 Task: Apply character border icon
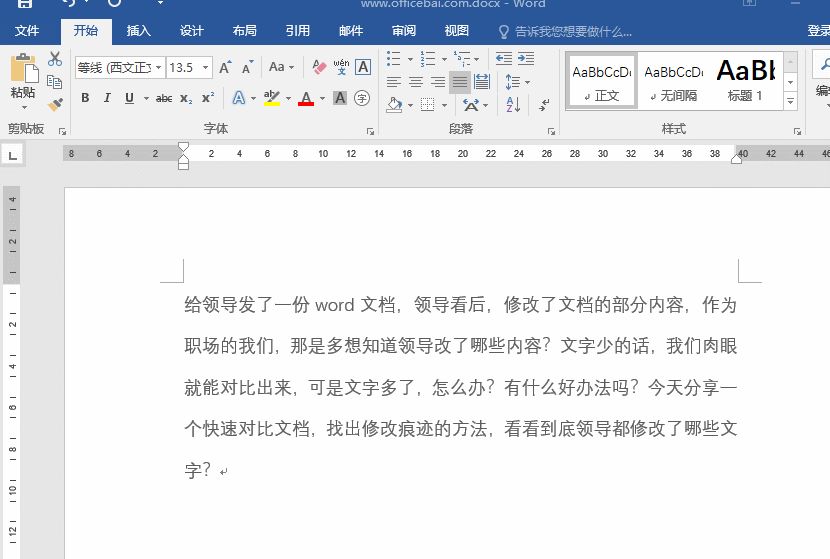click(x=363, y=67)
